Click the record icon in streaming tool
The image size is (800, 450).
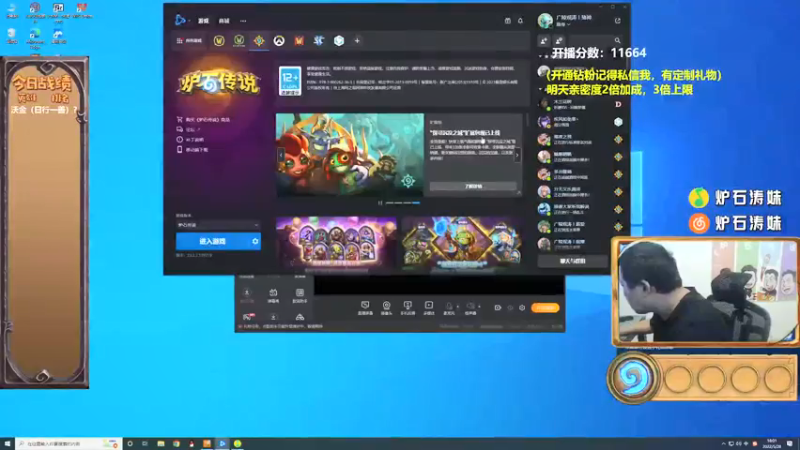[x=498, y=308]
